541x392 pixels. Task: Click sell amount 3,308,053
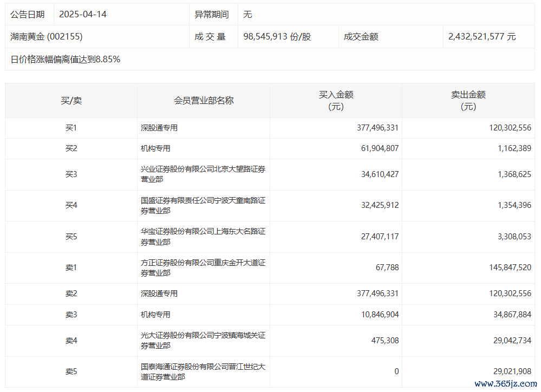point(514,237)
